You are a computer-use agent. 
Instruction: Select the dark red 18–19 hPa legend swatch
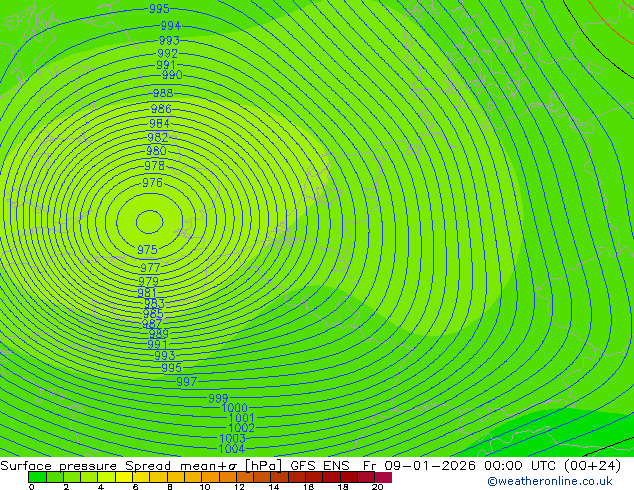pos(349,477)
